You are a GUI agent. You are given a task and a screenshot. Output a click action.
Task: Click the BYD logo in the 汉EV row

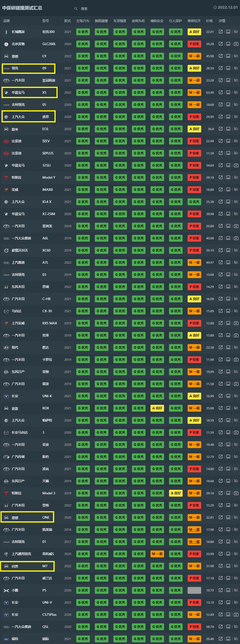point(6,141)
